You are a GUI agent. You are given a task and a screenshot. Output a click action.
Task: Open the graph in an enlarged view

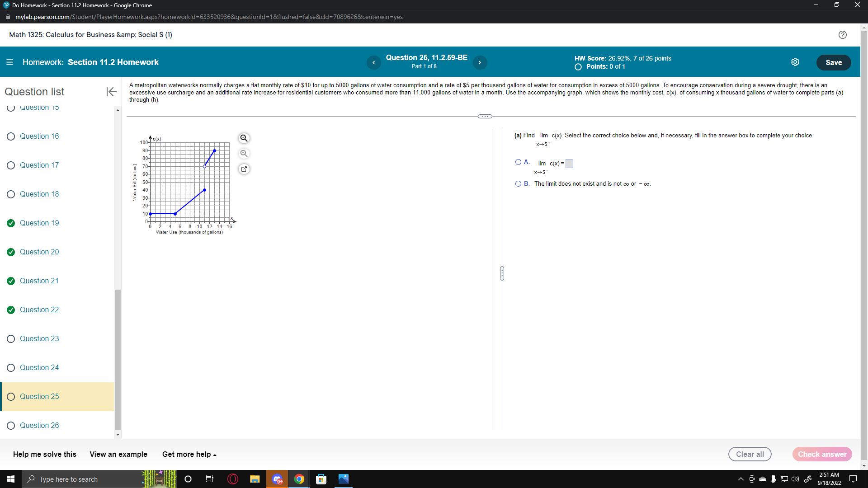pyautogui.click(x=244, y=169)
